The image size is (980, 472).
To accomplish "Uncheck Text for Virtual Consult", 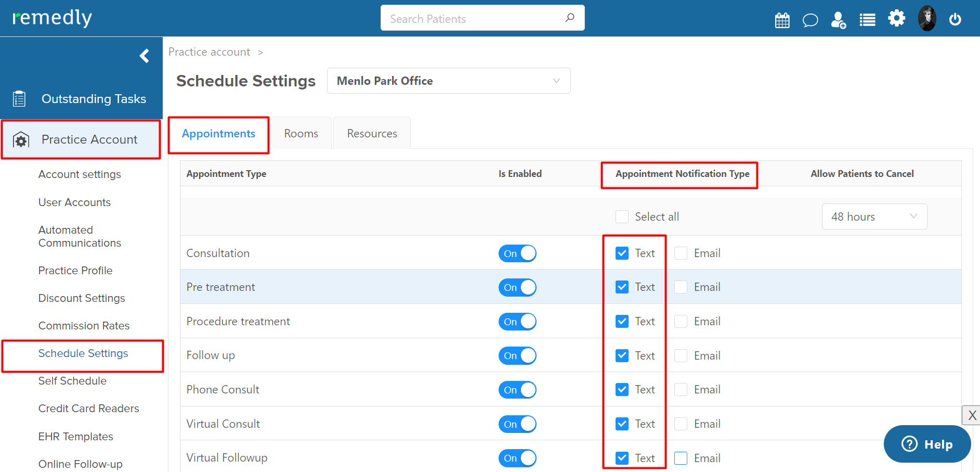I will click(622, 424).
